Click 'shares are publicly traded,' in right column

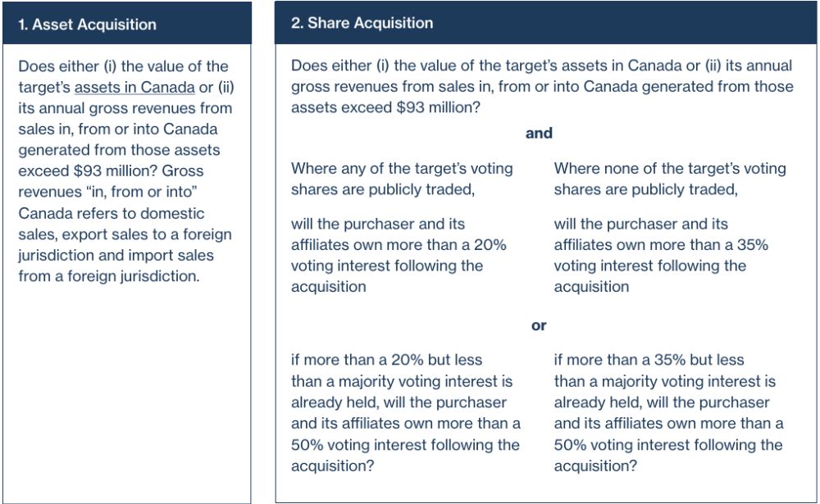coord(646,189)
